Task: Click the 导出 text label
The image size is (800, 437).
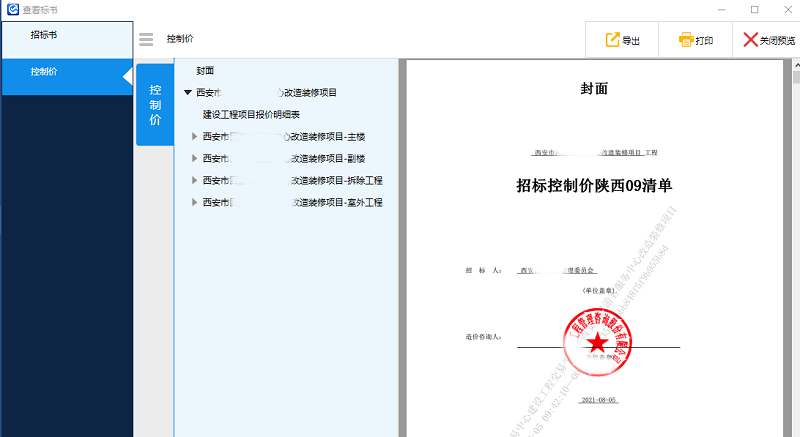Action: [x=631, y=41]
